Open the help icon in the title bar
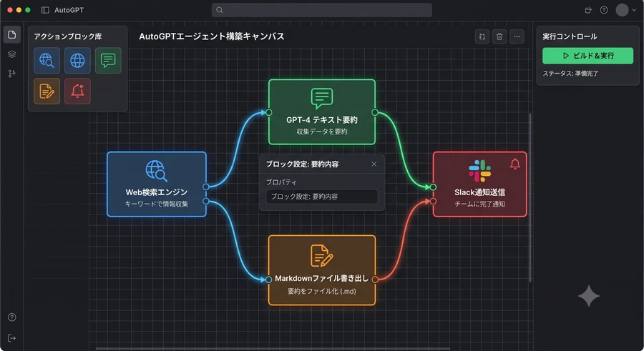 click(x=604, y=10)
